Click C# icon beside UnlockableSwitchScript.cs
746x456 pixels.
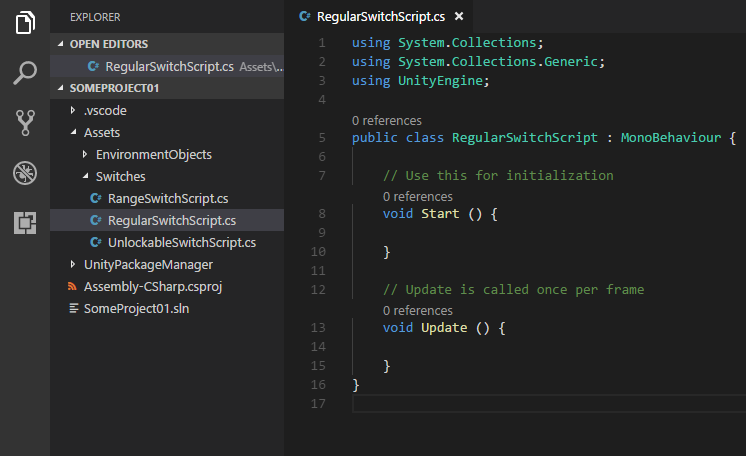(96, 242)
